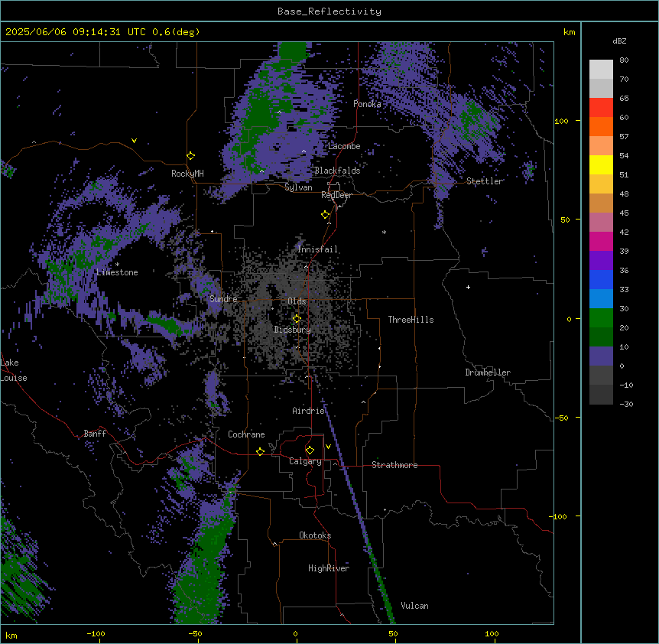Click the ThreeHills map label

pos(411,320)
